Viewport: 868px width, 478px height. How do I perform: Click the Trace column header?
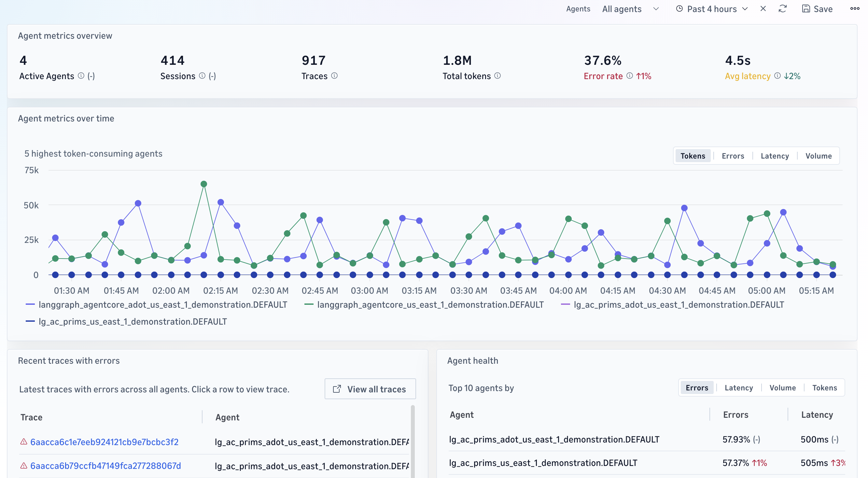point(31,417)
